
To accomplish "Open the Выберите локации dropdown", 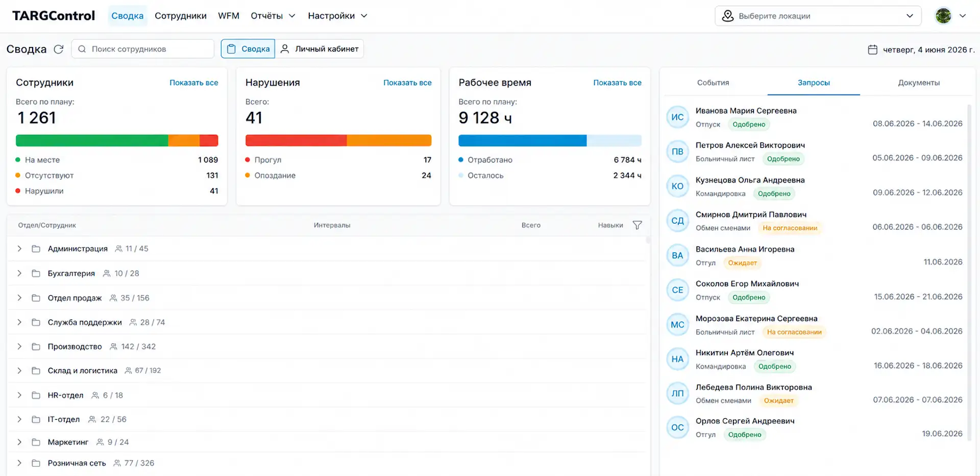I will tap(818, 16).
